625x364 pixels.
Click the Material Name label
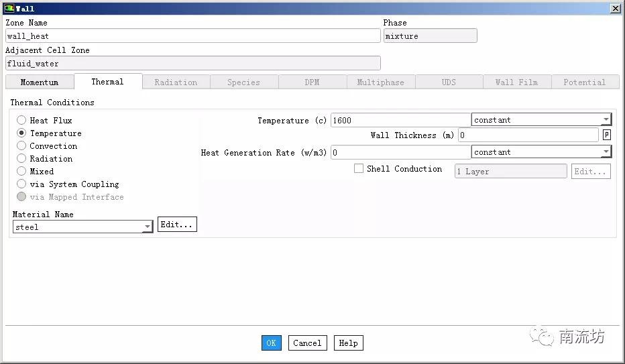pyautogui.click(x=43, y=215)
